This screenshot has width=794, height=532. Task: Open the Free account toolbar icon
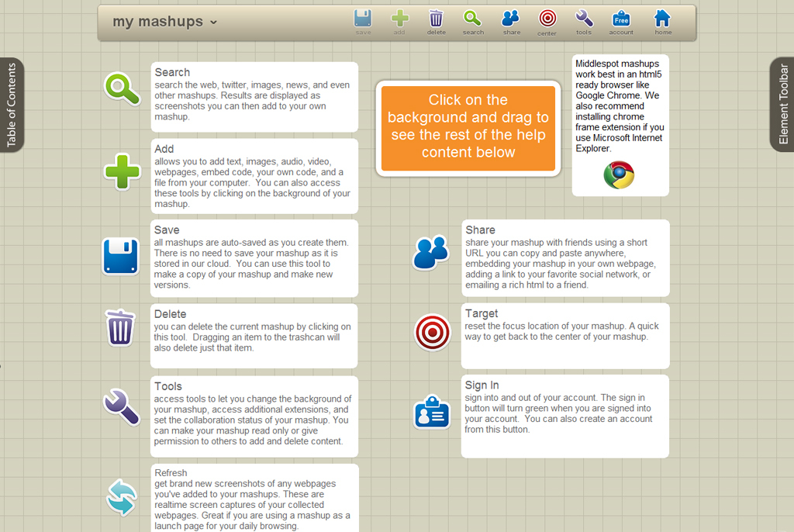pyautogui.click(x=621, y=19)
